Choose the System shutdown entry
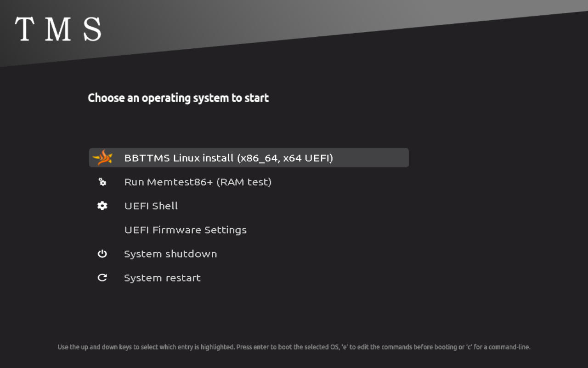Screen dimensions: 588x368 click(x=170, y=254)
